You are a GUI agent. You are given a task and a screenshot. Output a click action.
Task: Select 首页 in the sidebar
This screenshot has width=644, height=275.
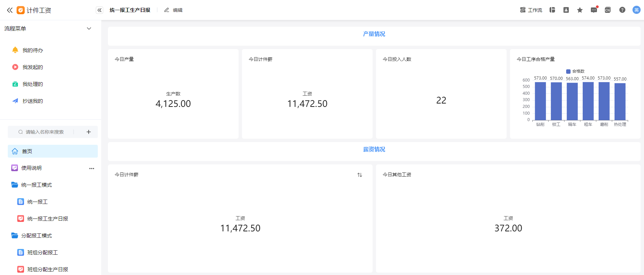pos(53,151)
